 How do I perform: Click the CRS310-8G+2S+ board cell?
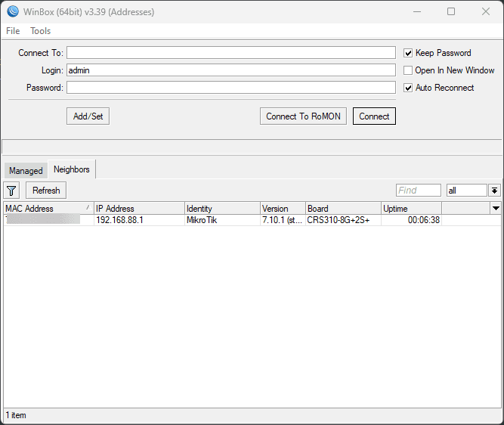click(343, 220)
